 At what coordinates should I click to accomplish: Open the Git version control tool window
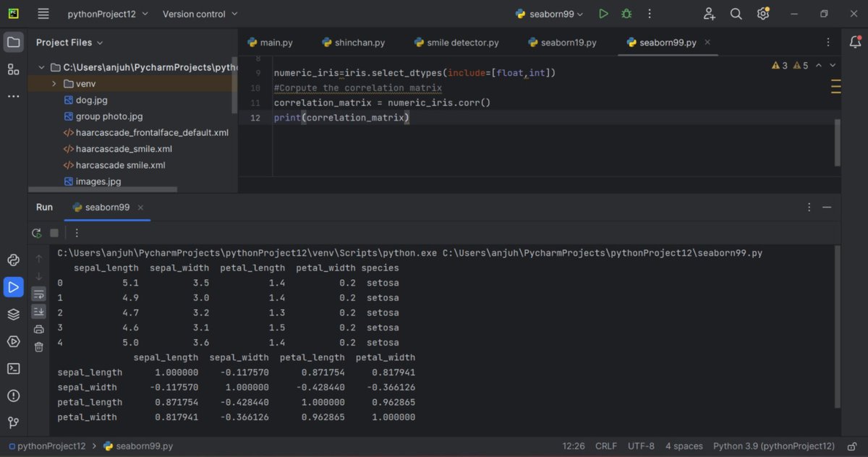(14, 422)
